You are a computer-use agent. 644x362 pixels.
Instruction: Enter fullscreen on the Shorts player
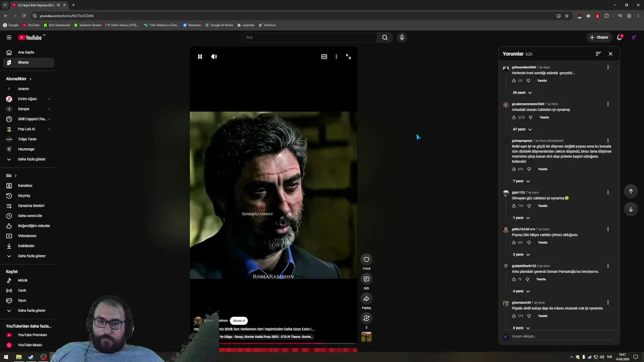coord(348,57)
